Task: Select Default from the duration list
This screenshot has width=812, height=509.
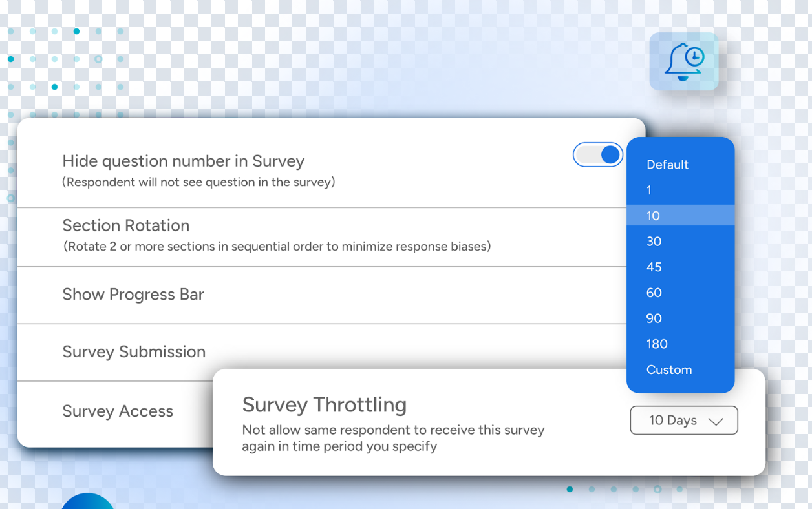Action: pos(667,165)
